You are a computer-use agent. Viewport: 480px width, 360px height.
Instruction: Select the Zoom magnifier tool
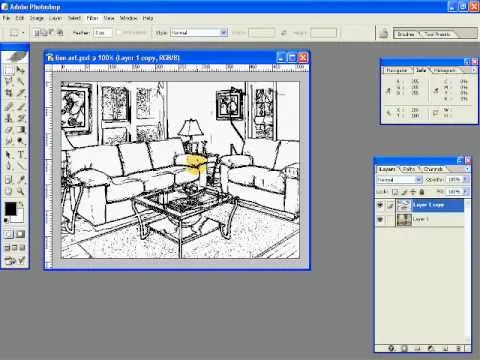(21, 191)
